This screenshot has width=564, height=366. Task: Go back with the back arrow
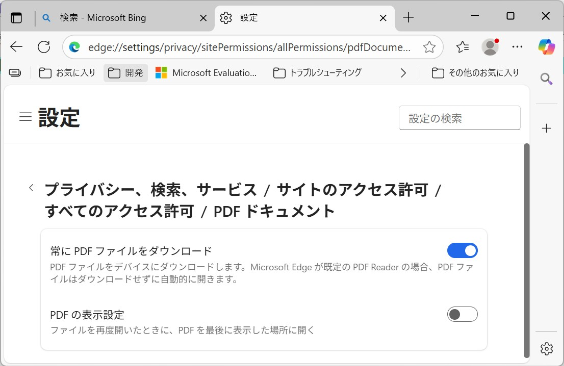16,47
